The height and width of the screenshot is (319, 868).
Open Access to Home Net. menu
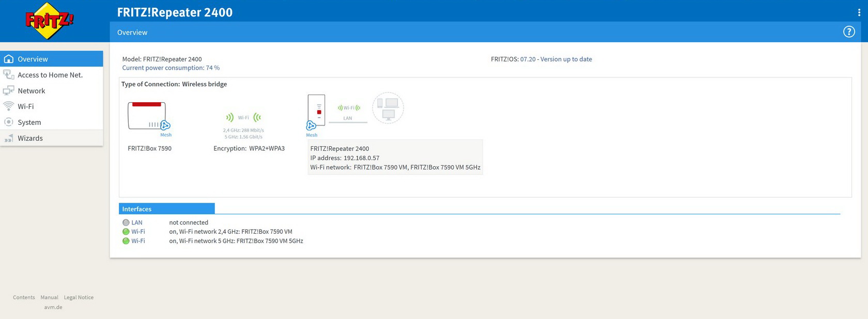tap(52, 75)
